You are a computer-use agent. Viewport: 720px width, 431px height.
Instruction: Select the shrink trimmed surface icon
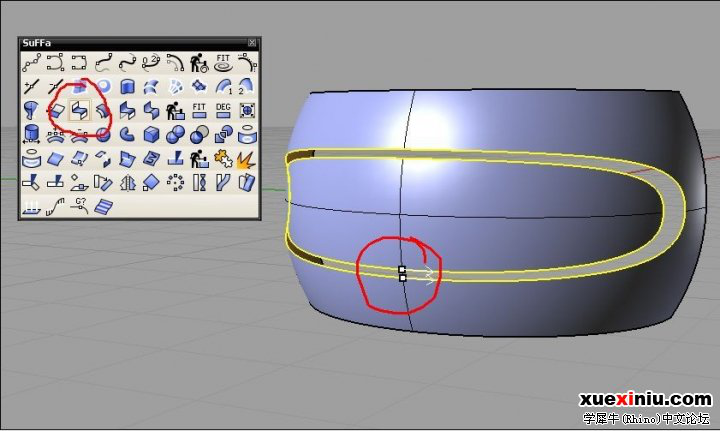coord(247,110)
